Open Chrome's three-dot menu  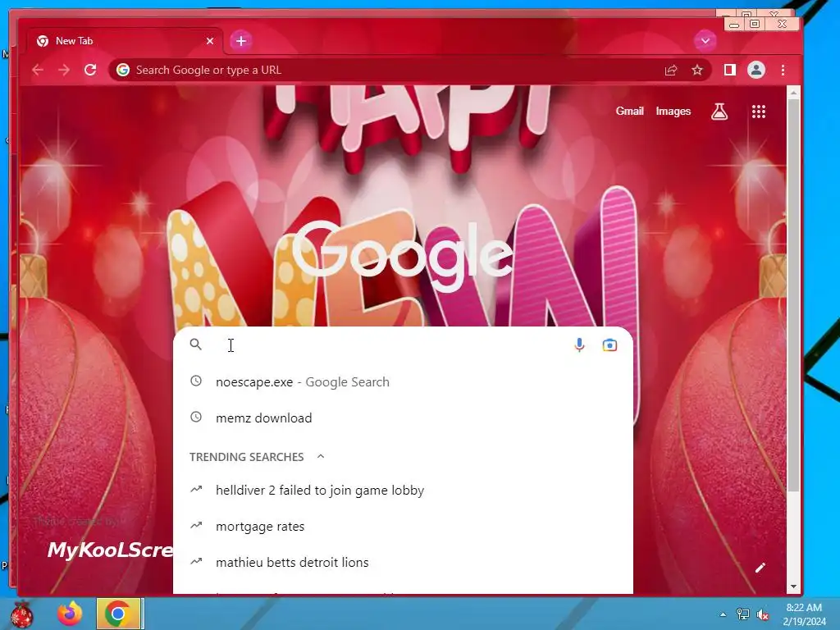(x=783, y=71)
